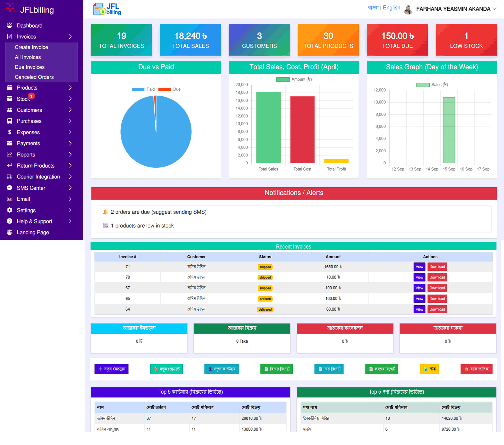
Task: Switch language to বাংলা
Action: click(373, 8)
